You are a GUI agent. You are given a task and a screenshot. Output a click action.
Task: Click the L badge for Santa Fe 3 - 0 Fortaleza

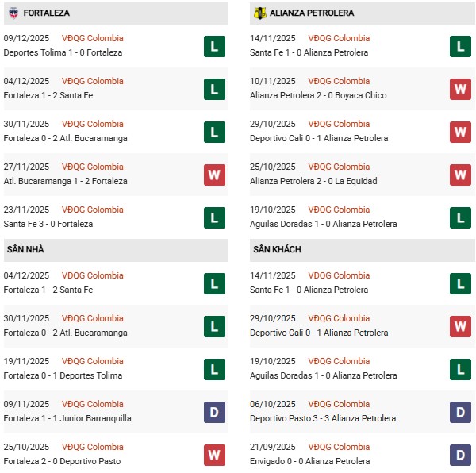click(213, 217)
